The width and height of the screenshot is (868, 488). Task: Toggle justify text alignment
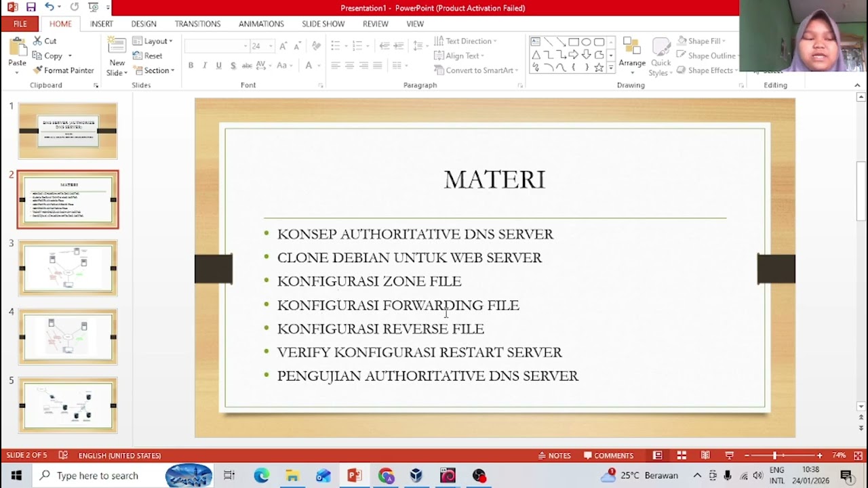click(x=378, y=66)
